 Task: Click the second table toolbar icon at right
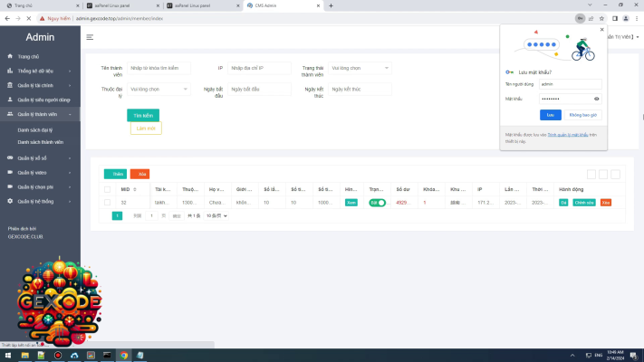pyautogui.click(x=603, y=175)
